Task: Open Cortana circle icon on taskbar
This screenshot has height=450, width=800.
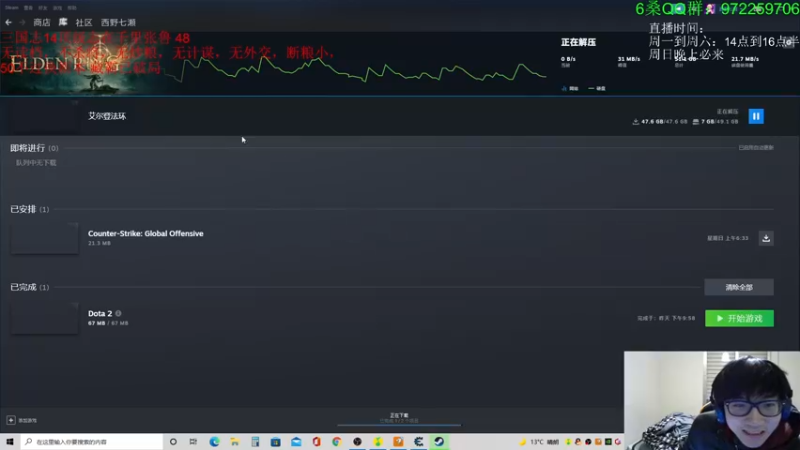Action: tap(173, 442)
